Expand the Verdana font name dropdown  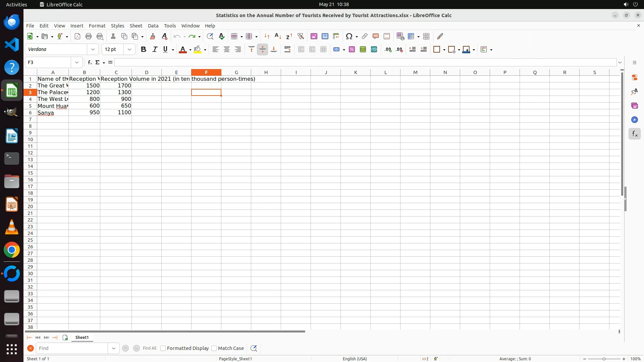[x=93, y=50]
